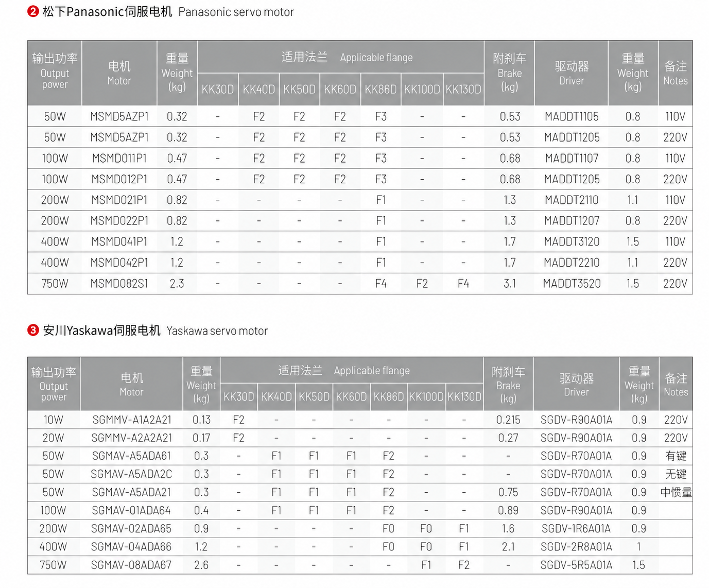Select driver SGDV-5R5A01A
Screen dimensions: 709x588
coord(576,565)
